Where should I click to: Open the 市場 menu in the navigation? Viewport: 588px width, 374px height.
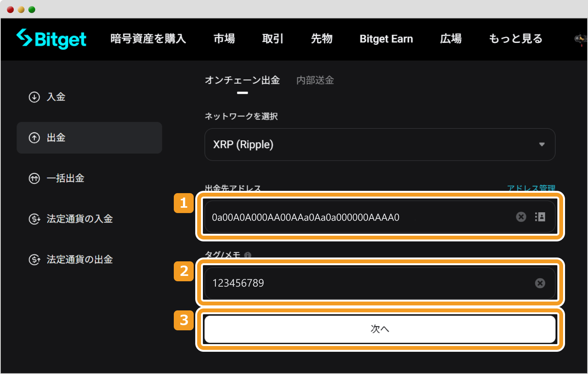224,39
